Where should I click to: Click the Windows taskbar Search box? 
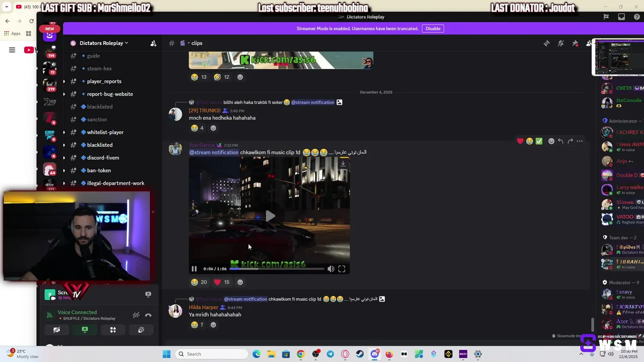[x=212, y=354]
